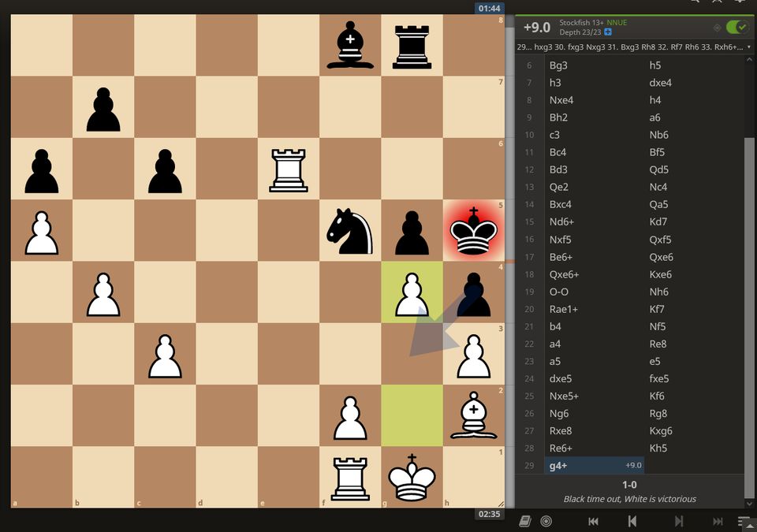The width and height of the screenshot is (757, 532).
Task: Jump to the first move of the game
Action: pos(594,521)
